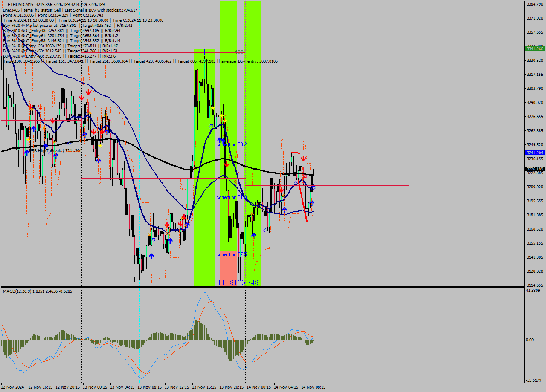Click price axis value 3290.020
The image size is (546, 392).
(x=534, y=102)
